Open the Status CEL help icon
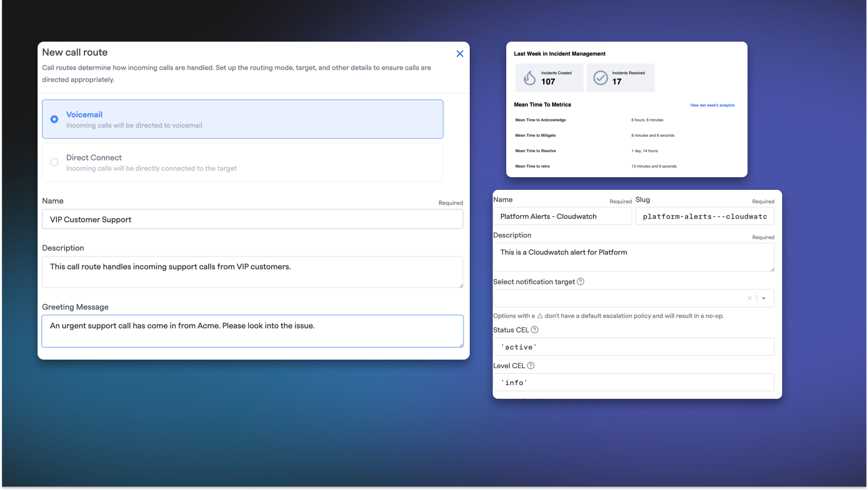Screen dimensions: 868x490 535,330
